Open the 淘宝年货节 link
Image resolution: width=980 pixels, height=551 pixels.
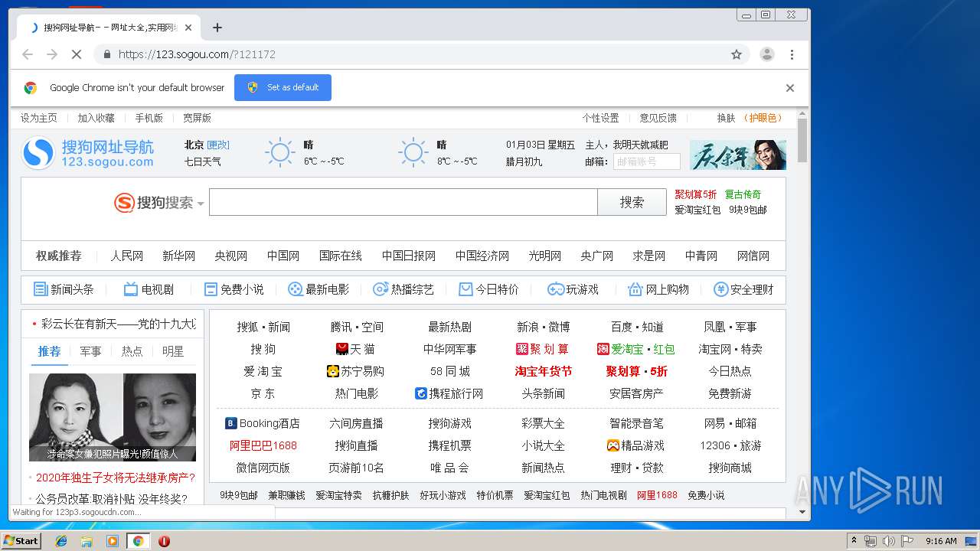543,371
